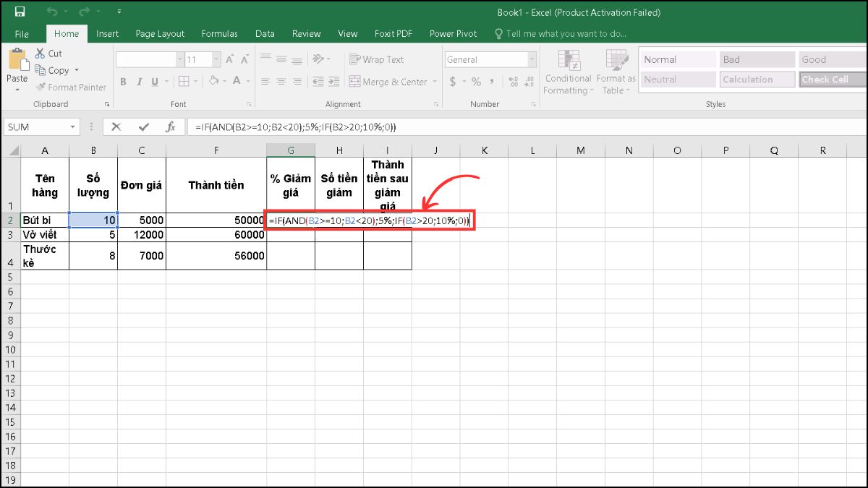Increase decimal places

tap(513, 82)
